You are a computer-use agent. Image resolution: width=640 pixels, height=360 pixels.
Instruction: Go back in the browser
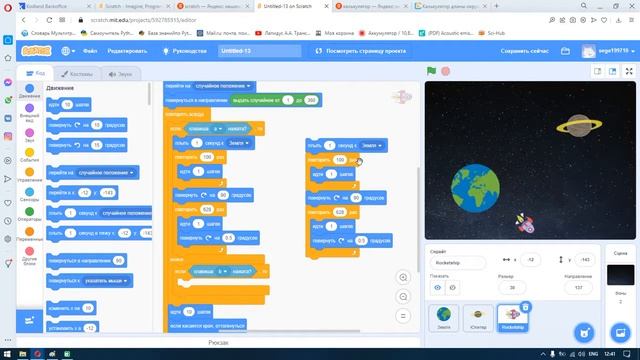pos(23,20)
